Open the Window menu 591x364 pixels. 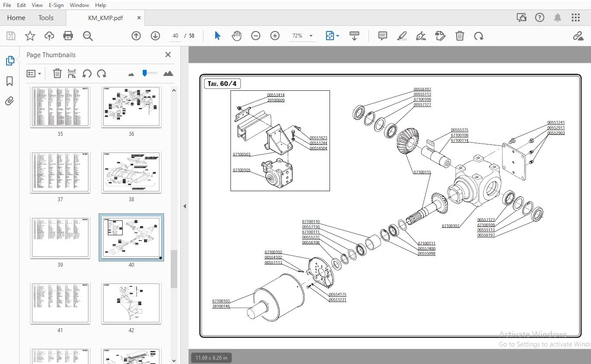click(x=79, y=5)
